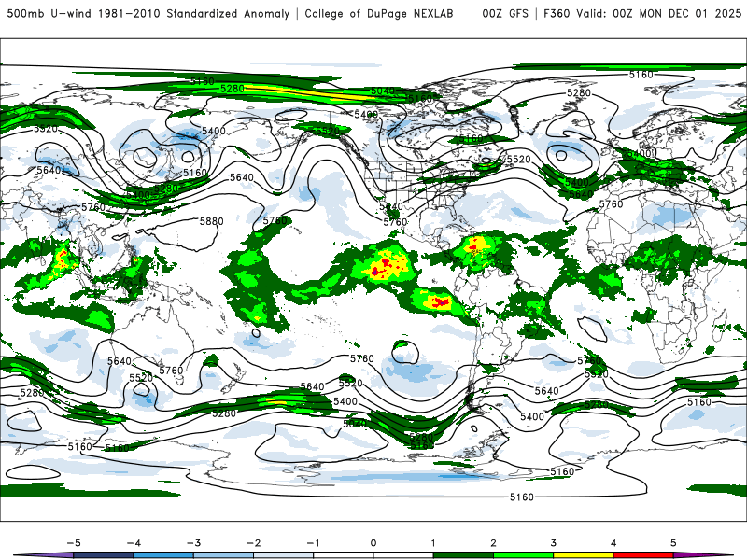This screenshot has width=747, height=560.
Task: Click the 'MON DEC 01 2025' valid date
Action: (x=690, y=13)
